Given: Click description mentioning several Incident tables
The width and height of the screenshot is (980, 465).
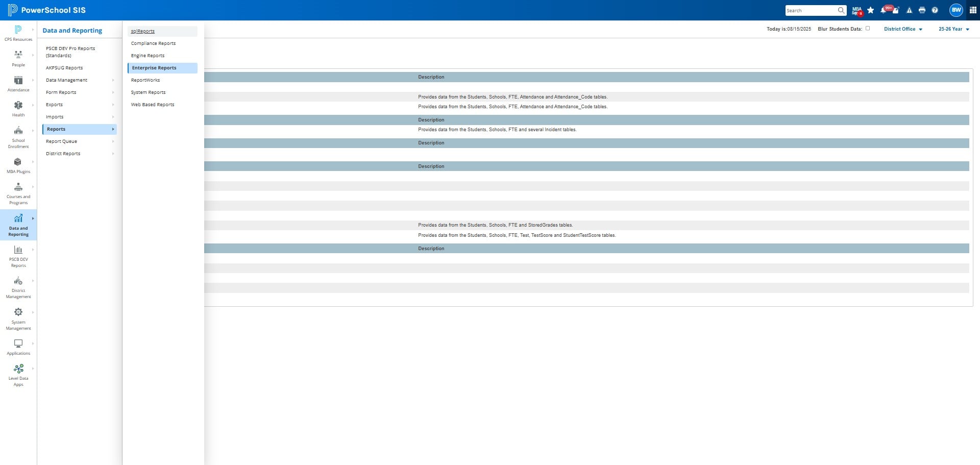Looking at the screenshot, I should click(497, 130).
